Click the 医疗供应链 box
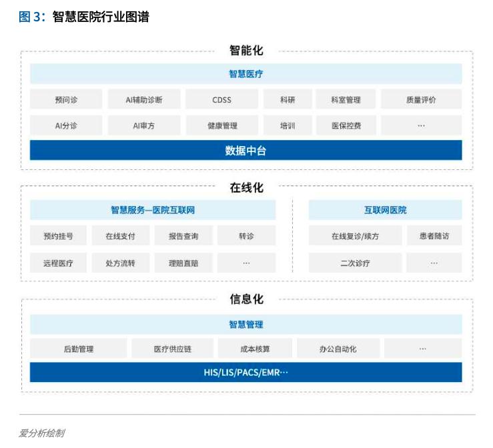493x448 pixels. click(173, 349)
